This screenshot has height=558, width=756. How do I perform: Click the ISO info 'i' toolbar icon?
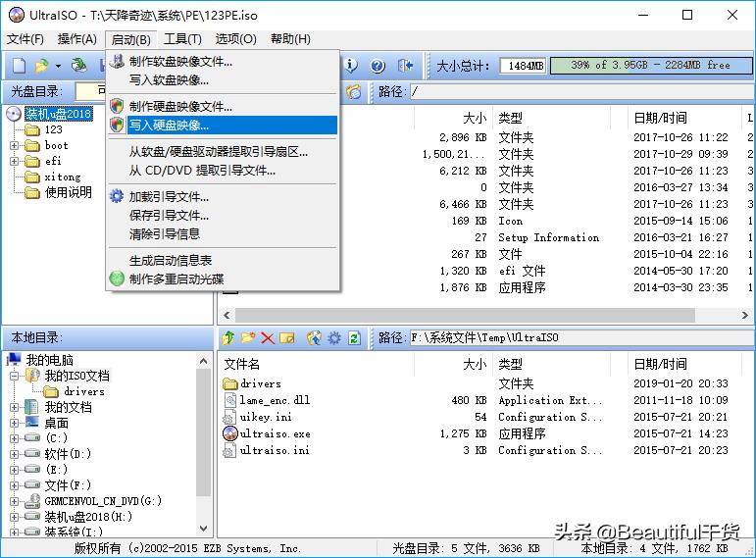tap(351, 65)
